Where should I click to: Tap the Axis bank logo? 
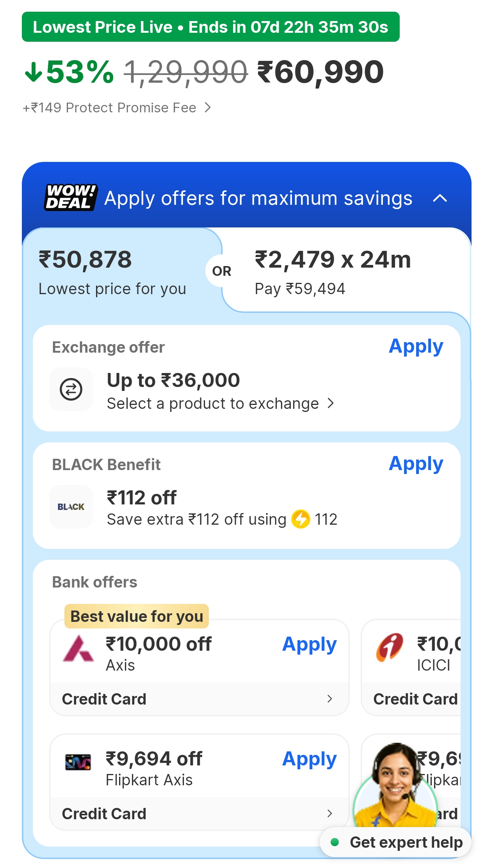(78, 649)
